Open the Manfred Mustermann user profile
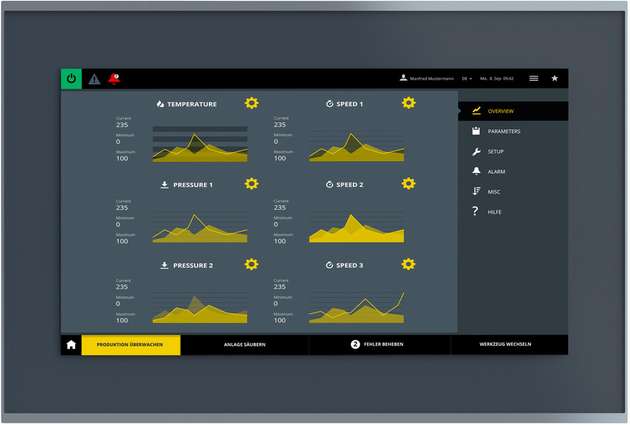The image size is (630, 425). 428,78
